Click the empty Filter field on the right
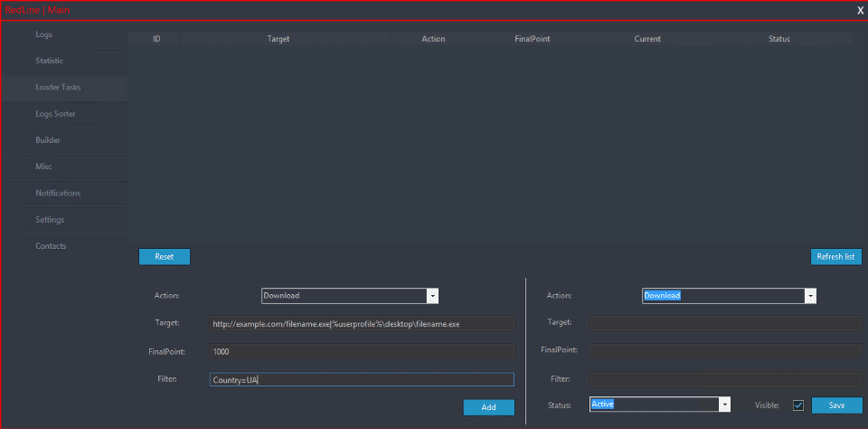Screen dimensions: 868x429 [x=726, y=379]
